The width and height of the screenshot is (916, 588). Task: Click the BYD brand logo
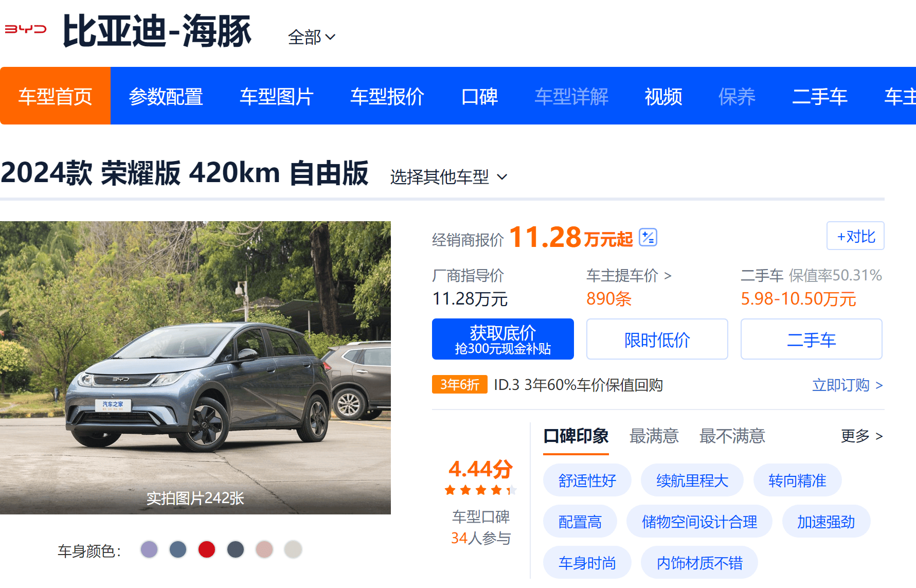click(25, 29)
